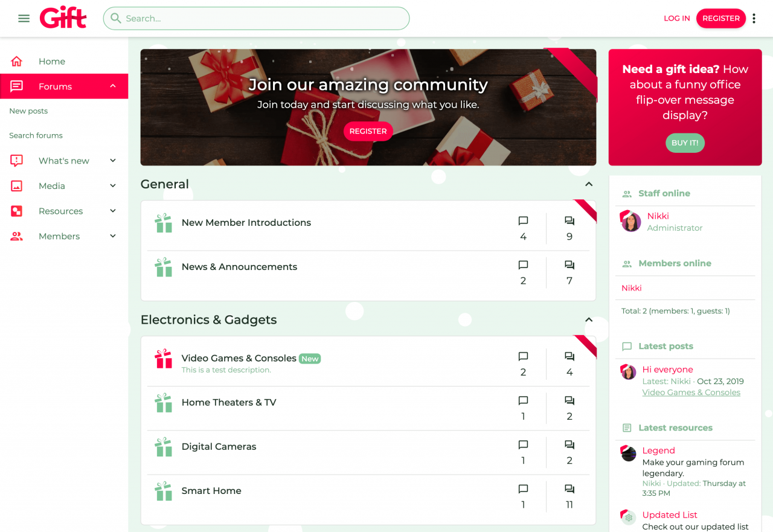Click the gift icon next to Smart Home
The height and width of the screenshot is (532, 773).
pyautogui.click(x=164, y=491)
